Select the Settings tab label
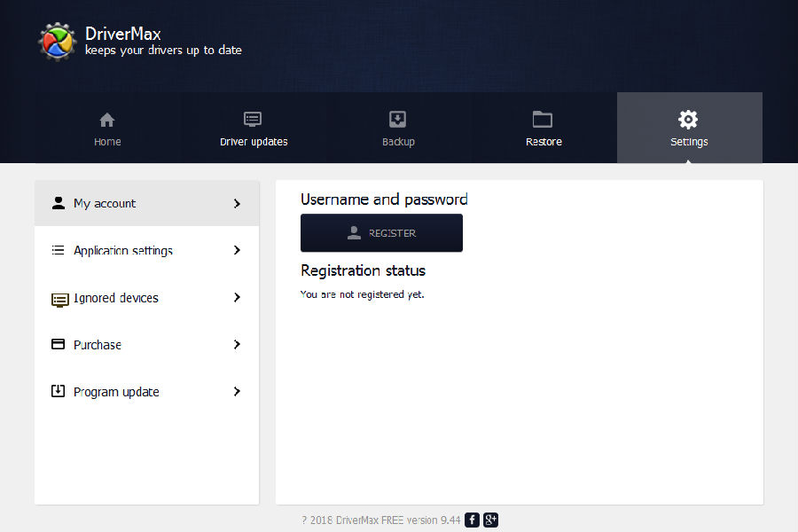Screen dimensions: 798x532 (x=689, y=142)
